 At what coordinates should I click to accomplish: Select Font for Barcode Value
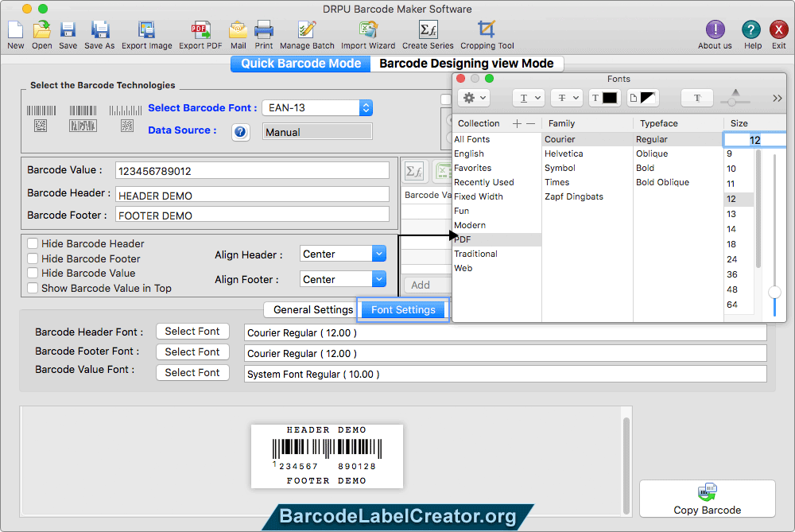pyautogui.click(x=192, y=372)
